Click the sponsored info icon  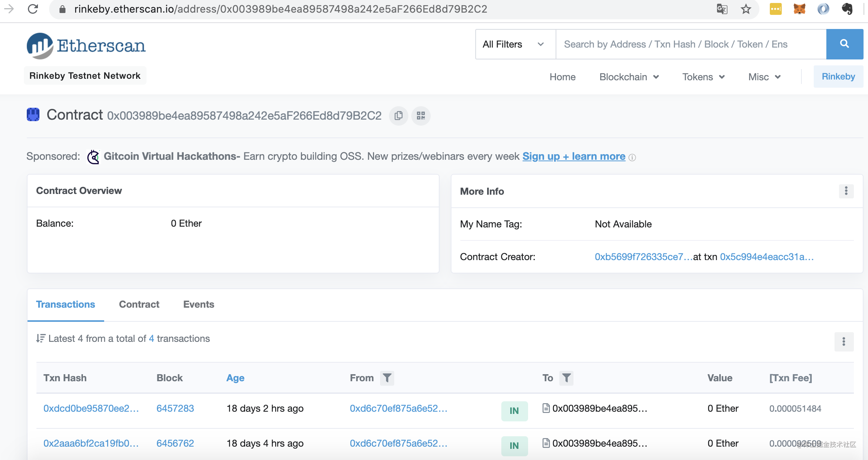click(632, 158)
